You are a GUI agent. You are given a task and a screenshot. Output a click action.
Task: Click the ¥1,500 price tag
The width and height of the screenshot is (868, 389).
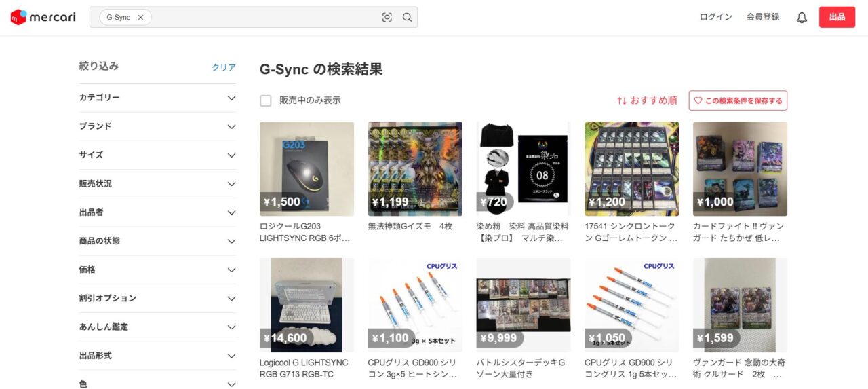(281, 202)
